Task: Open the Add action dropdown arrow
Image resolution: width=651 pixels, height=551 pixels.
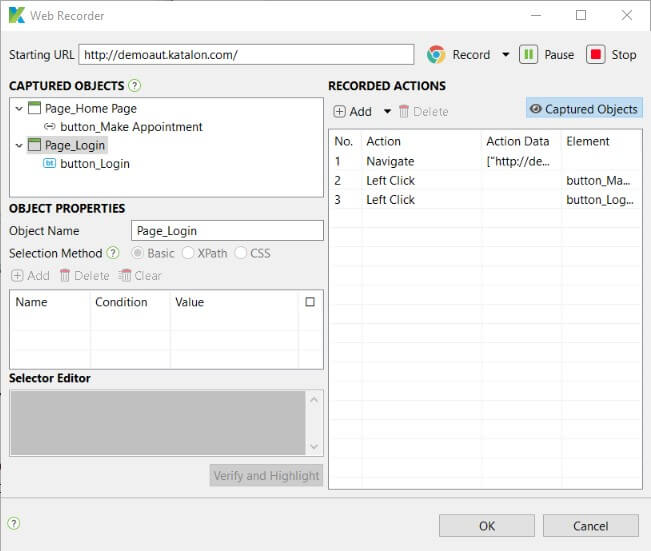Action: [387, 111]
